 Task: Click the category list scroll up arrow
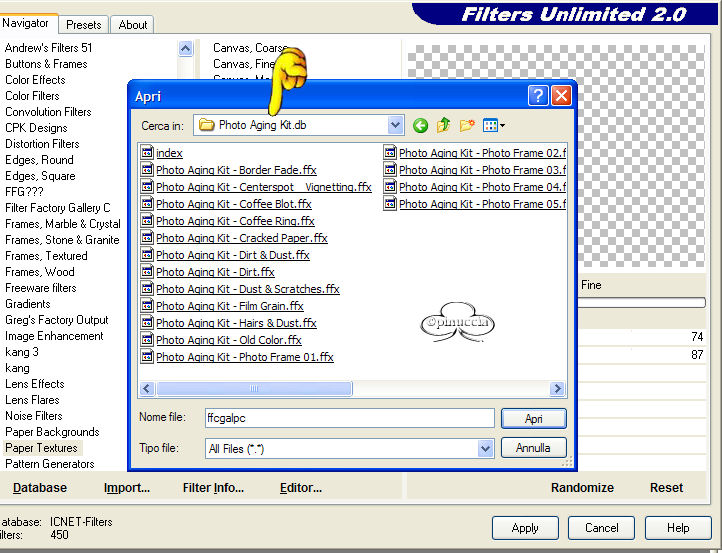(x=186, y=48)
